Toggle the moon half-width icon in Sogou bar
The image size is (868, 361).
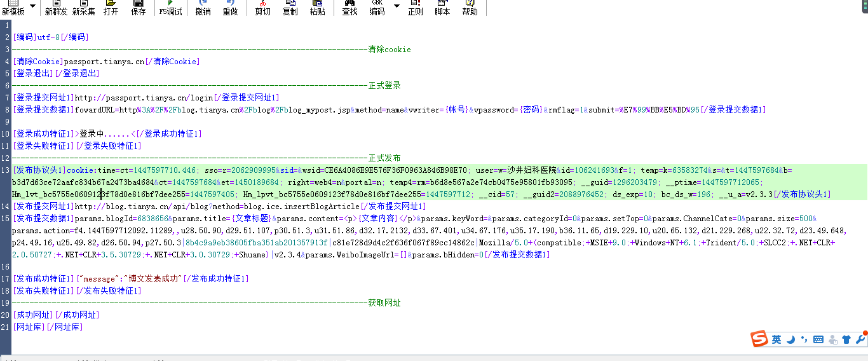point(791,340)
